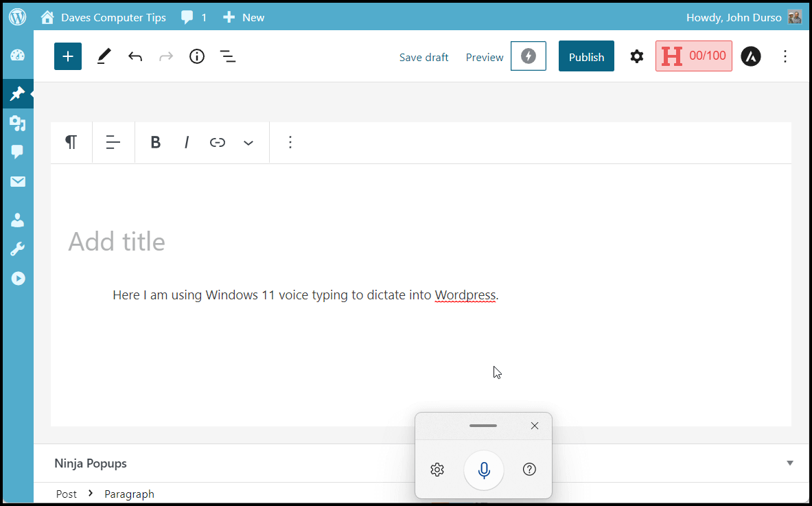Undo the last edit
The image size is (812, 506).
[135, 56]
